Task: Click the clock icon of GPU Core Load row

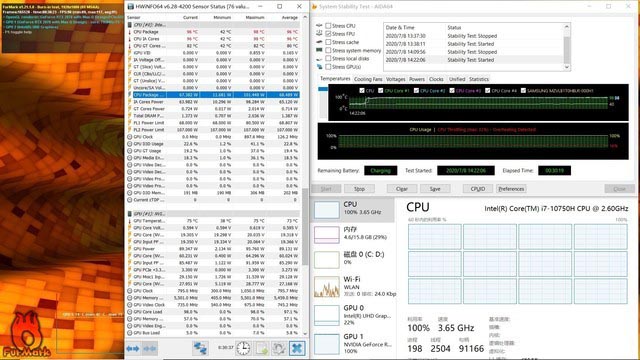Action: pyautogui.click(x=130, y=312)
